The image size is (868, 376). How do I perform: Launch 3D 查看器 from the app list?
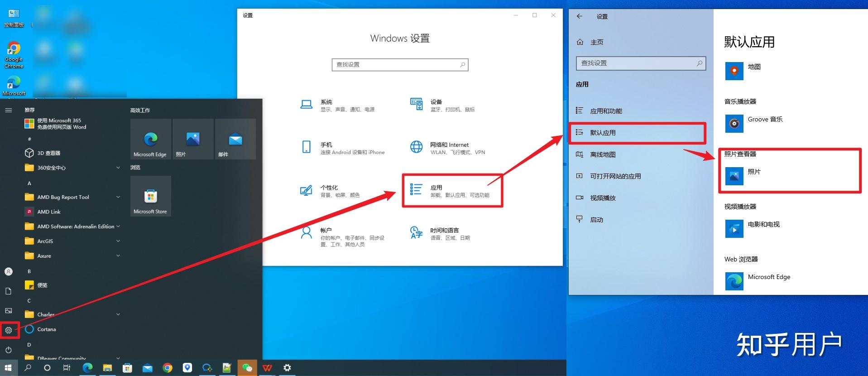(x=72, y=153)
